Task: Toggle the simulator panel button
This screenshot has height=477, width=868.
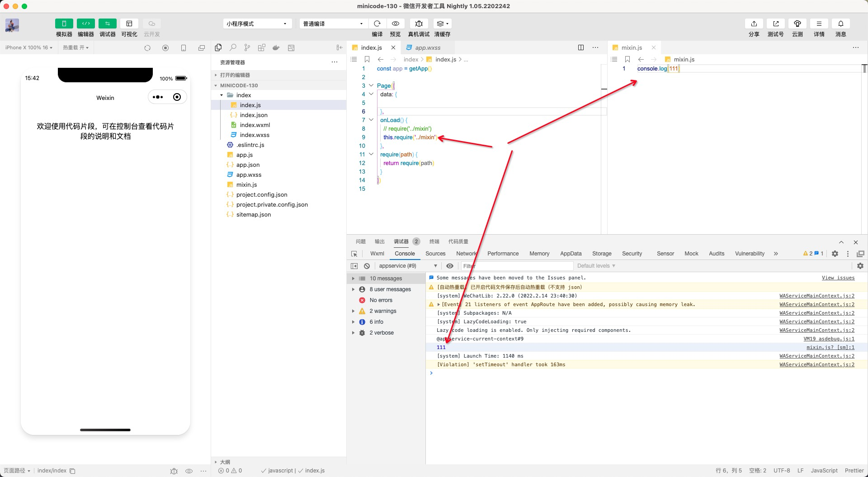Action: pos(64,24)
